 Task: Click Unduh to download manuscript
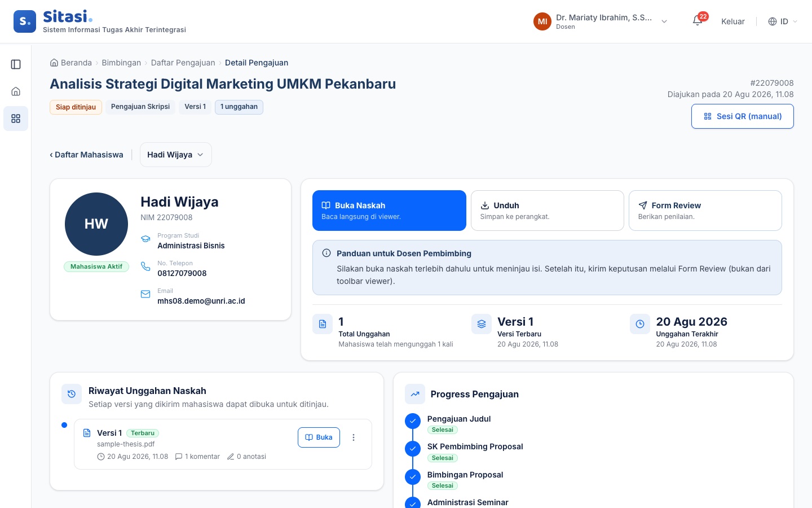(548, 211)
